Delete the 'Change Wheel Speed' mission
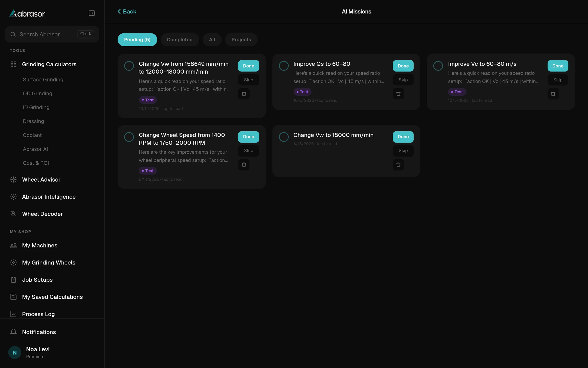The width and height of the screenshot is (588, 368). click(x=244, y=165)
